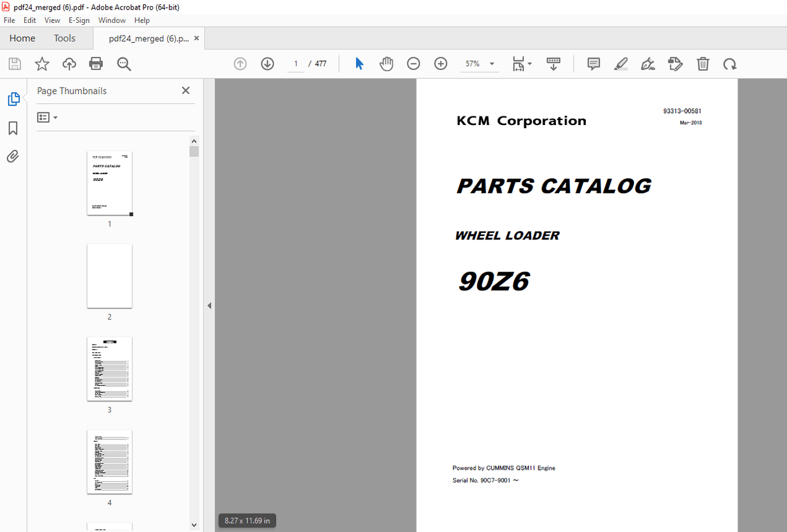Open the zoom percentage dropdown
The height and width of the screenshot is (532, 787).
[491, 63]
